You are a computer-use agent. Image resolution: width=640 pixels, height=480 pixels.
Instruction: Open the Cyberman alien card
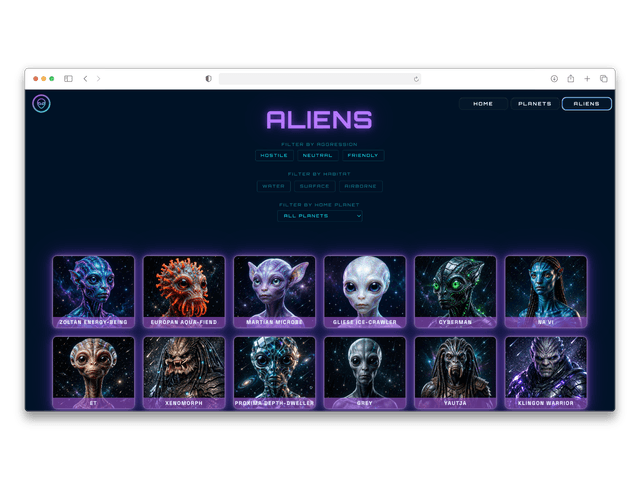[x=455, y=291]
